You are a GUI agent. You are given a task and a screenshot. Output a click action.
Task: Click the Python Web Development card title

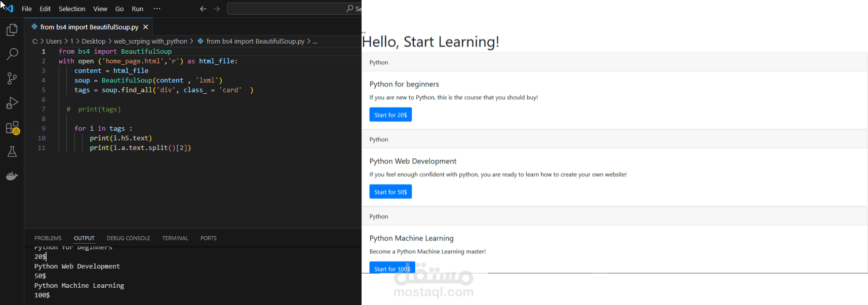pos(413,161)
